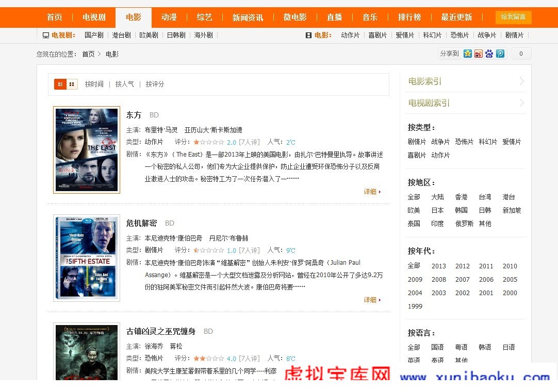This screenshot has width=558, height=392.
Task: Filter movies by year 2013
Action: (x=439, y=266)
